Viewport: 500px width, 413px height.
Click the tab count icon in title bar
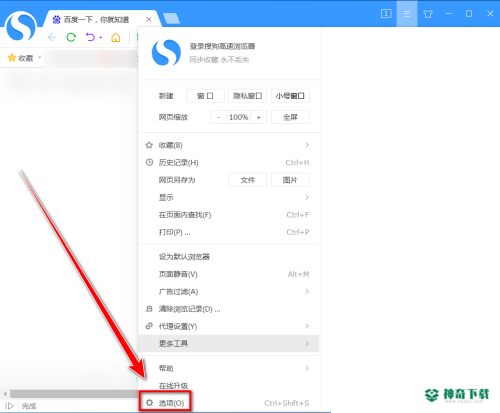click(x=386, y=14)
